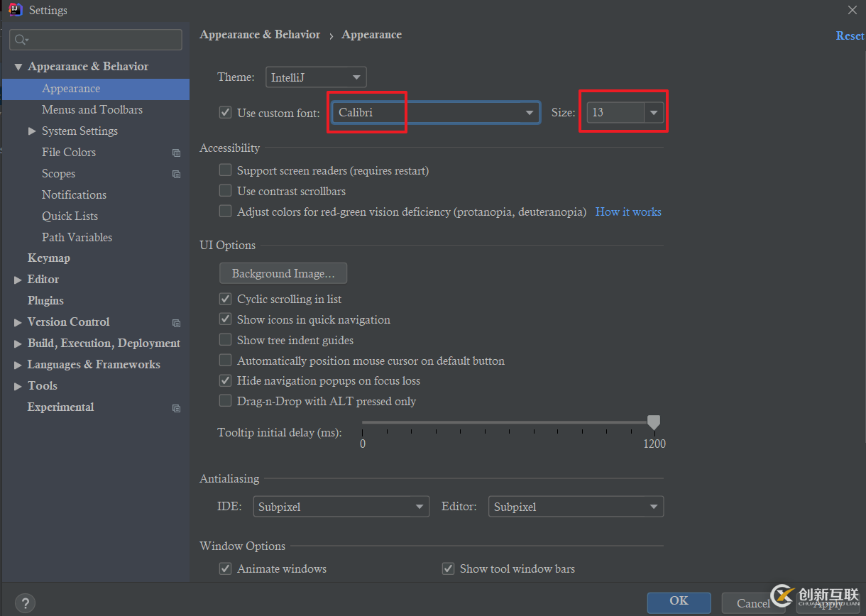Click the Appearance breadcrumb heading

click(x=372, y=35)
